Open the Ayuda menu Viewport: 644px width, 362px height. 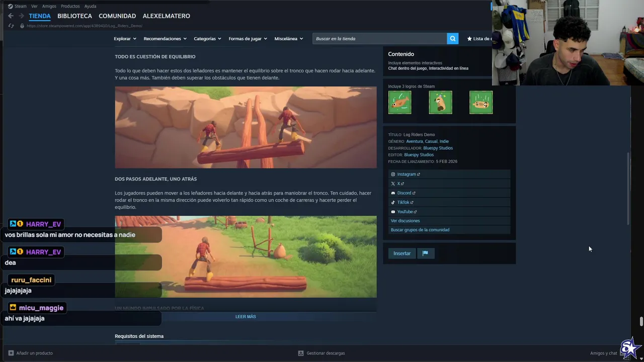[x=90, y=6]
